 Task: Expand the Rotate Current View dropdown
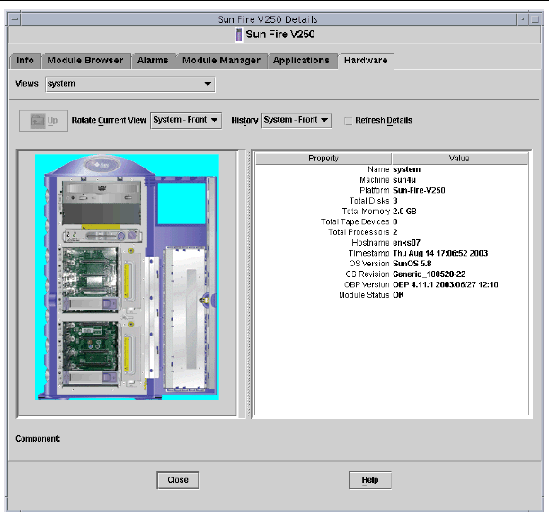[x=186, y=120]
